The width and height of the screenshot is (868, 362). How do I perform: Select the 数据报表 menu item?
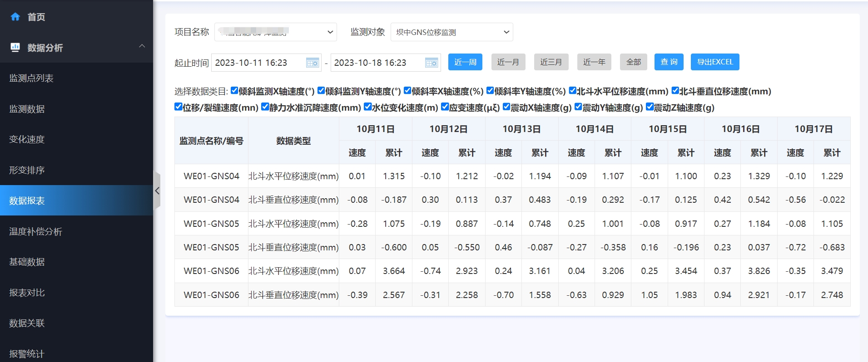(x=76, y=201)
